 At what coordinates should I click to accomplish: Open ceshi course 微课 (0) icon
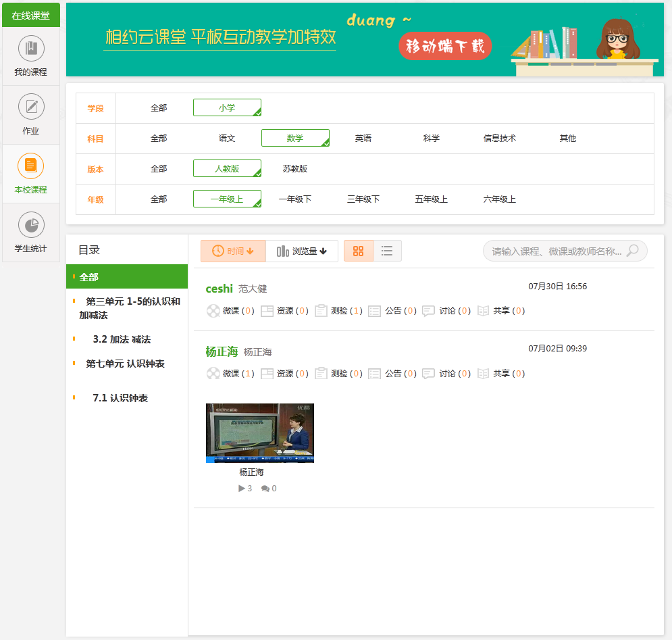coord(213,311)
